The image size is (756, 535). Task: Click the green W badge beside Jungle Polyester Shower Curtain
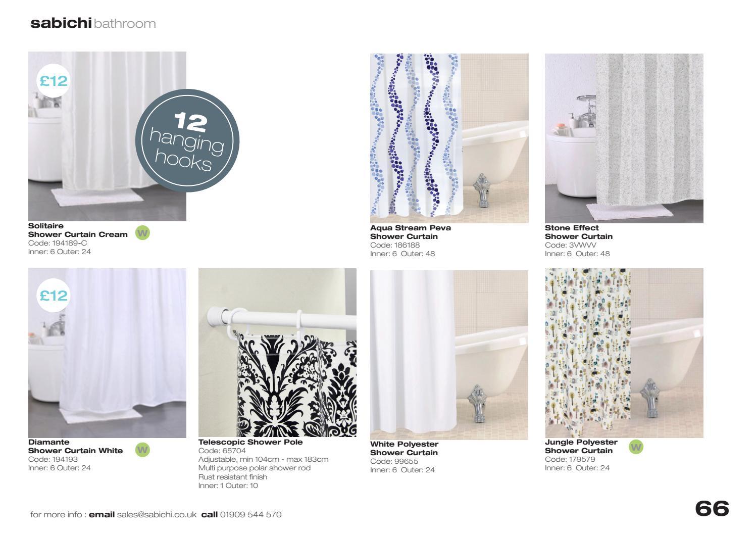636,447
